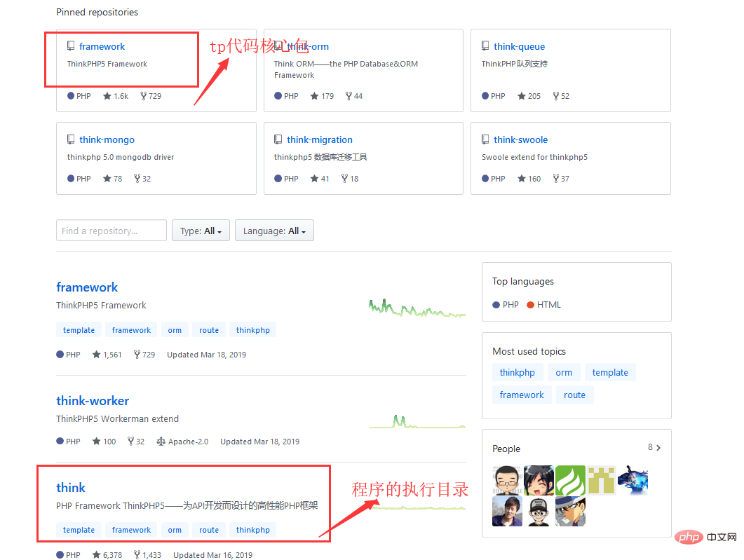The width and height of the screenshot is (744, 560).
Task: Select orm in Most used topics
Action: click(564, 373)
